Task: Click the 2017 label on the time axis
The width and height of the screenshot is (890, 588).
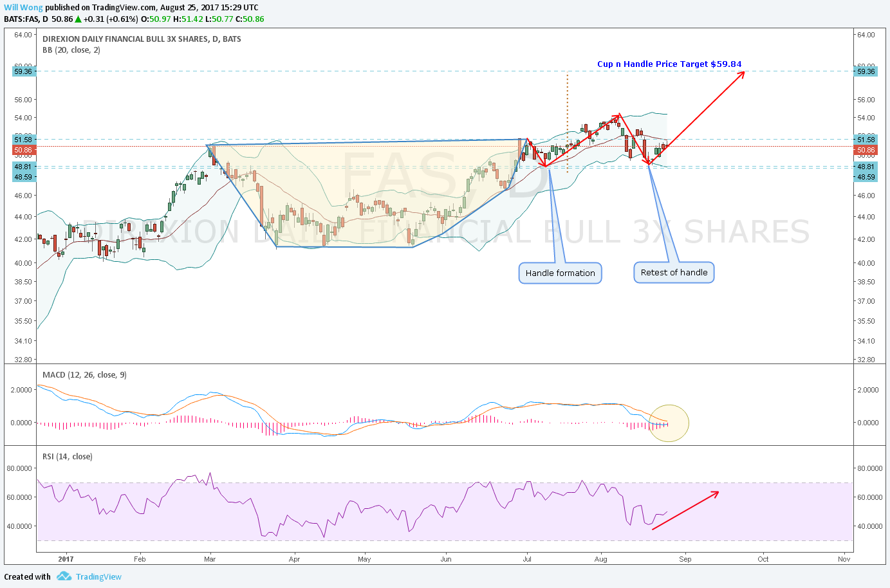Action: [x=66, y=559]
